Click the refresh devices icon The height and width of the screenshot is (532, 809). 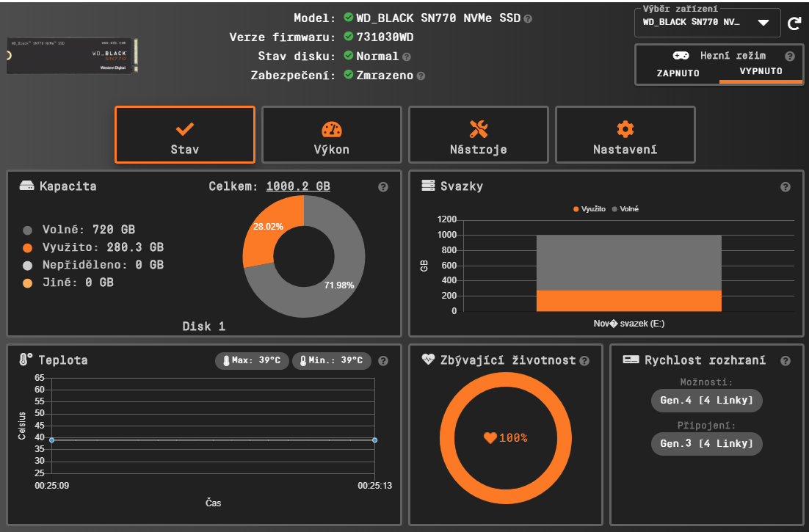click(x=794, y=23)
